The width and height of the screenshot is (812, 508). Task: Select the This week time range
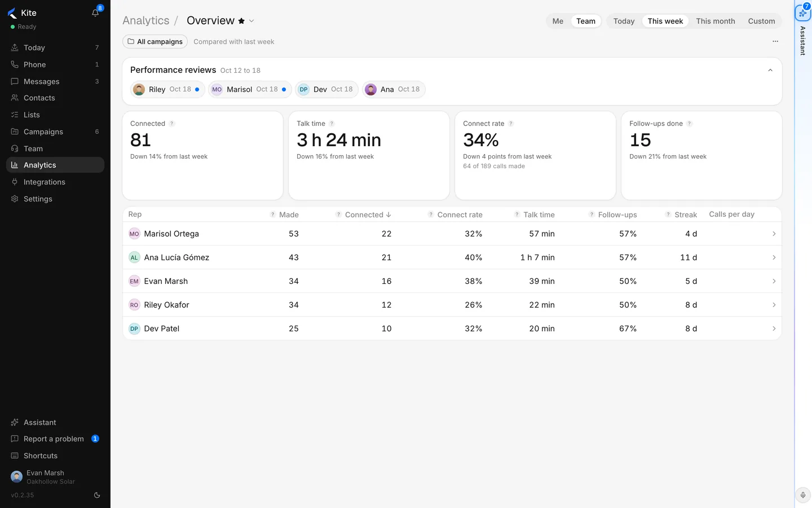(665, 21)
